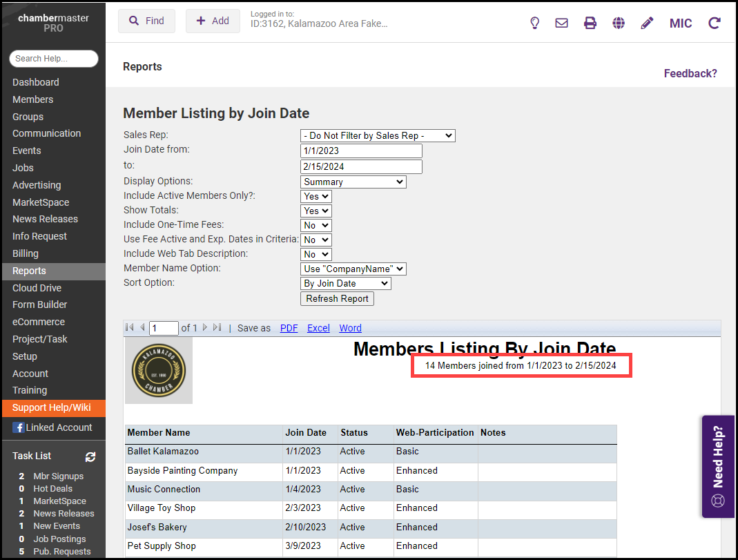738x560 pixels.
Task: Click the Feedback? link
Action: [x=690, y=73]
